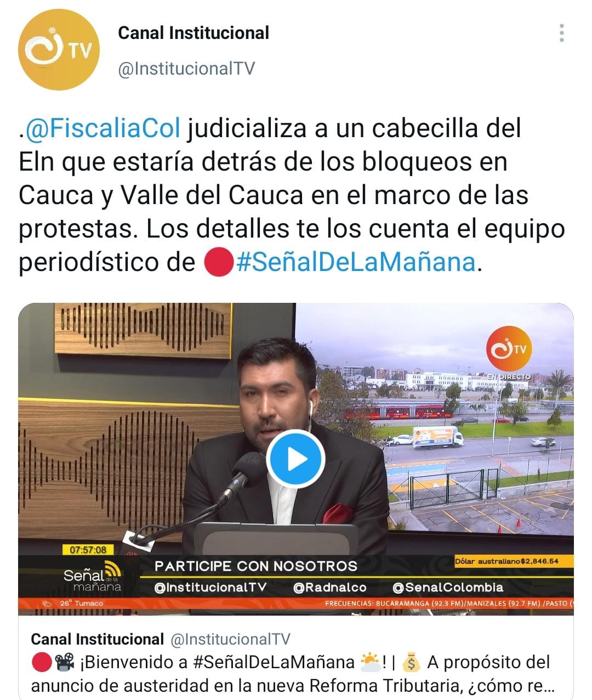The width and height of the screenshot is (592, 700).
Task: Click the video thumbnail showing the presenter
Action: click(x=296, y=459)
